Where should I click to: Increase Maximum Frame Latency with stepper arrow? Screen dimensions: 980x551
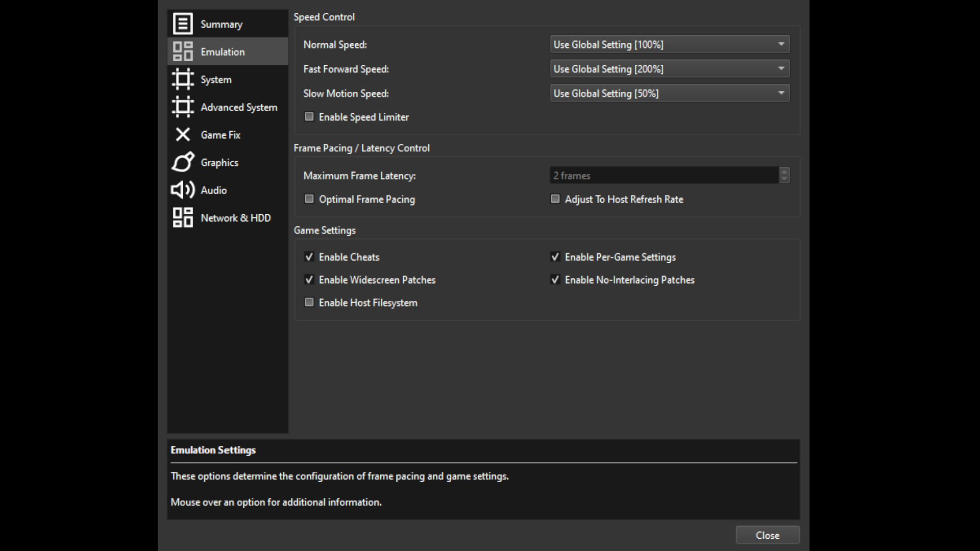(x=785, y=172)
